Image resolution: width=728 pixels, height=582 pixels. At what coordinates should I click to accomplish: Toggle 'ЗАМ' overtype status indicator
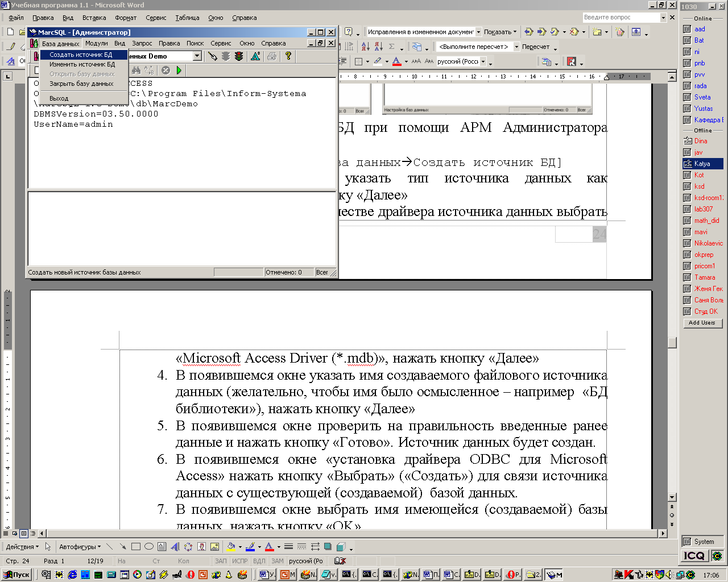278,561
